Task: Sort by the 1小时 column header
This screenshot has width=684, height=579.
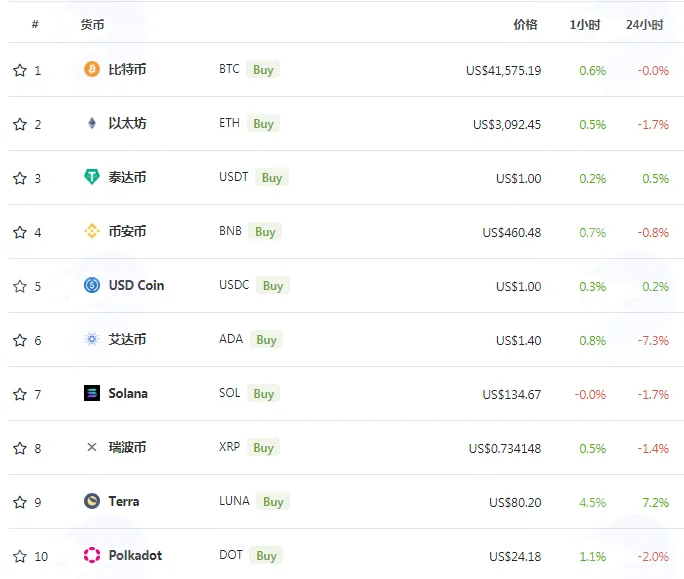Action: point(585,24)
